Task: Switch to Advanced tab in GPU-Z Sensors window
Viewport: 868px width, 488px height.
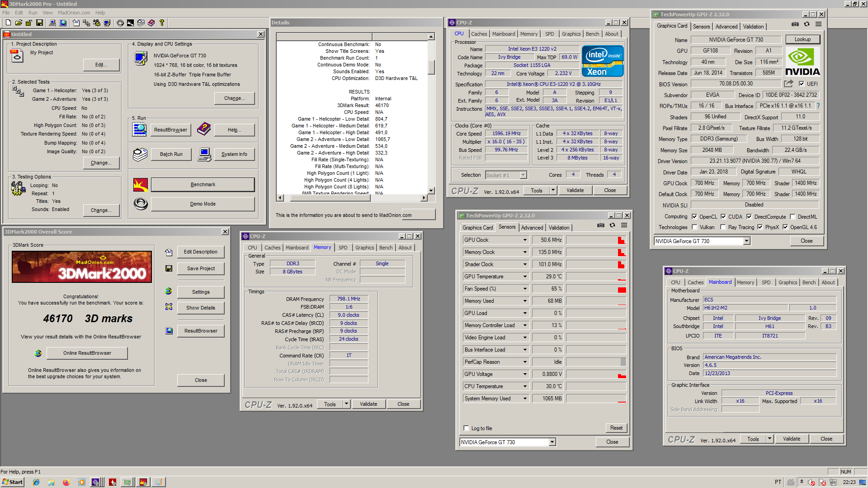Action: click(532, 228)
